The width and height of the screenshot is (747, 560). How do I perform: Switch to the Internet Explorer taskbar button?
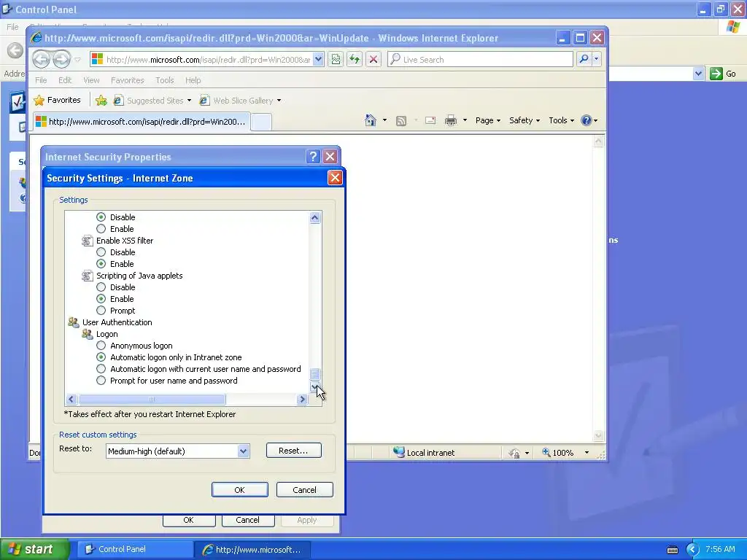(252, 549)
